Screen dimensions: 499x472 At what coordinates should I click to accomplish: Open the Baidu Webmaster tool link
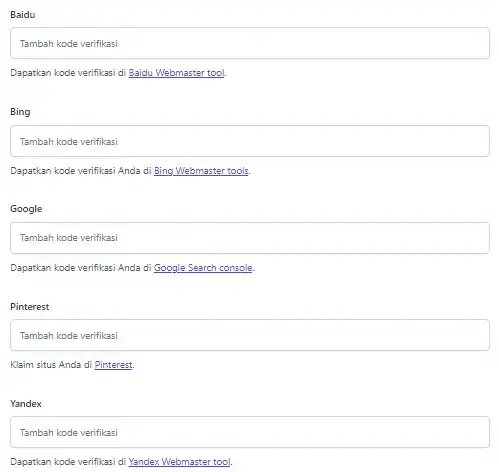click(x=176, y=73)
